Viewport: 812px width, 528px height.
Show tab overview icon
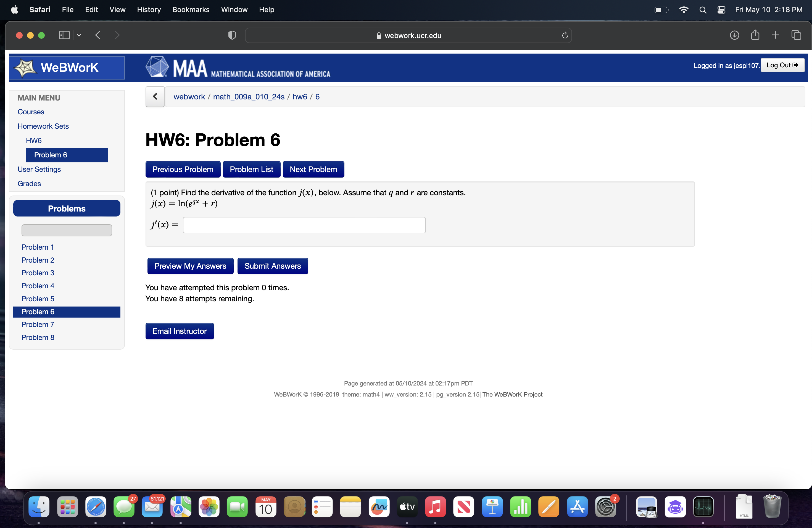click(x=796, y=35)
